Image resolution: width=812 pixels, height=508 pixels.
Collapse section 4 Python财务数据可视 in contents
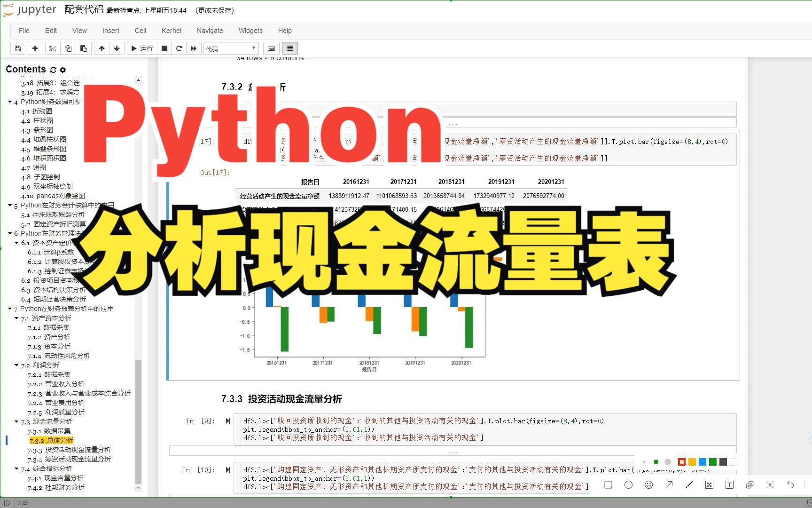[x=10, y=102]
